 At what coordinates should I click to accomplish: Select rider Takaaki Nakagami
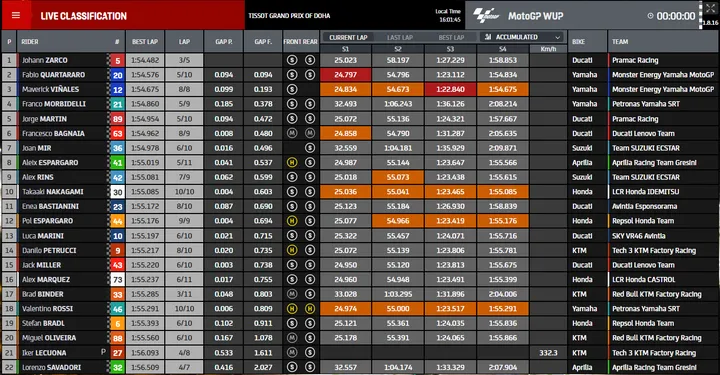tap(53, 192)
